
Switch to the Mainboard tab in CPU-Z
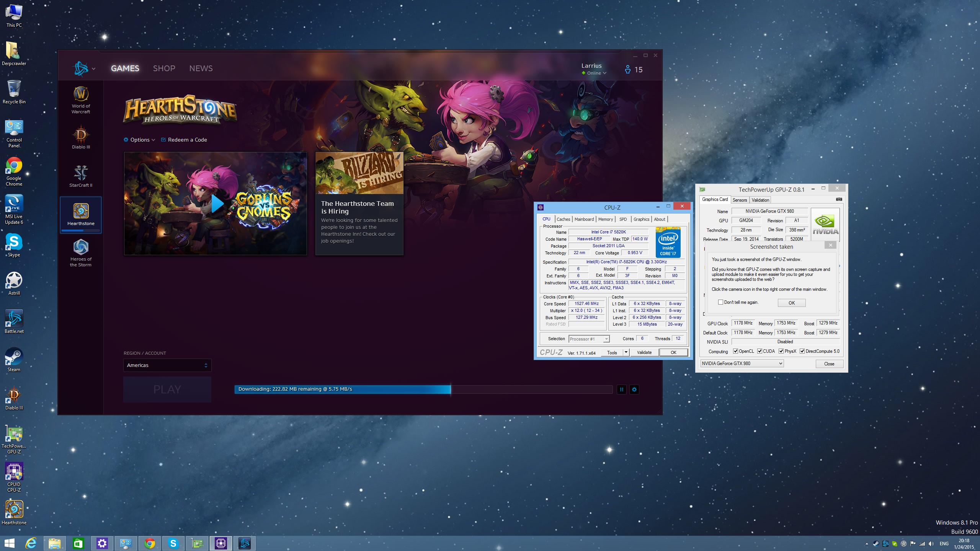click(x=584, y=219)
